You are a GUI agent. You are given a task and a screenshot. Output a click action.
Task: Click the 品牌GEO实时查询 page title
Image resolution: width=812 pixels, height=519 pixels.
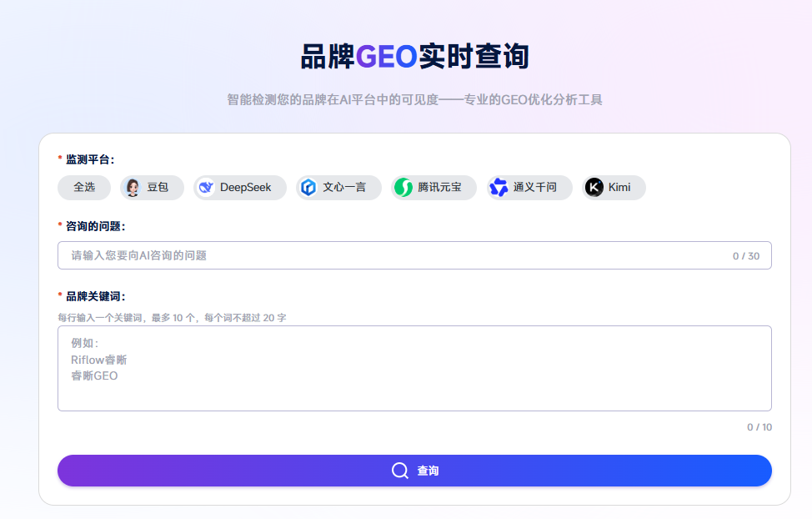coord(414,57)
